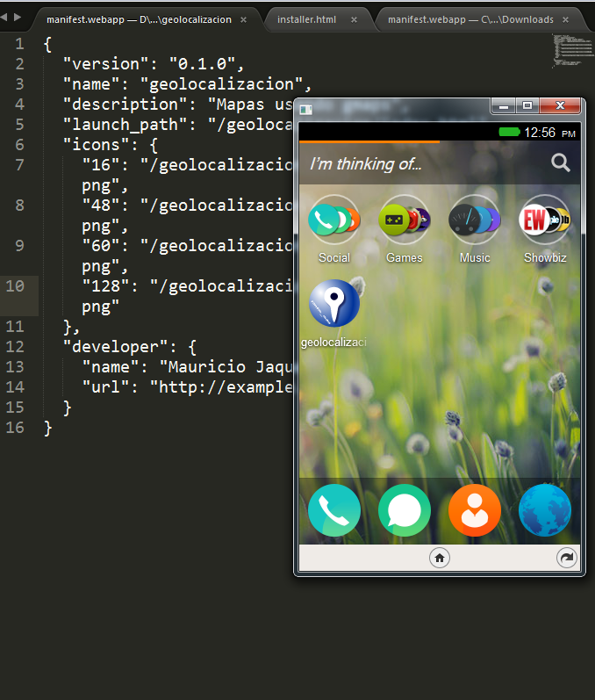Click the code minimap in editor
This screenshot has height=700, width=595.
[x=572, y=51]
